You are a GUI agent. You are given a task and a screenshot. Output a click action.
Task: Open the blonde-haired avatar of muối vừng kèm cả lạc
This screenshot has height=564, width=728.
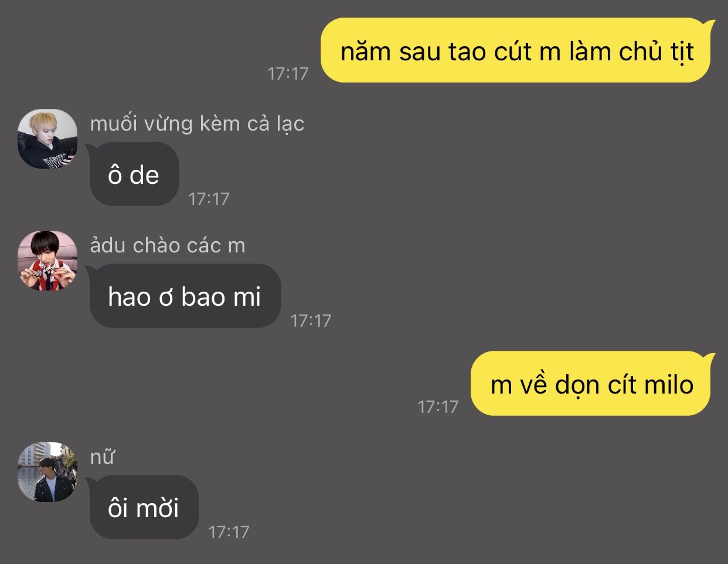47,139
